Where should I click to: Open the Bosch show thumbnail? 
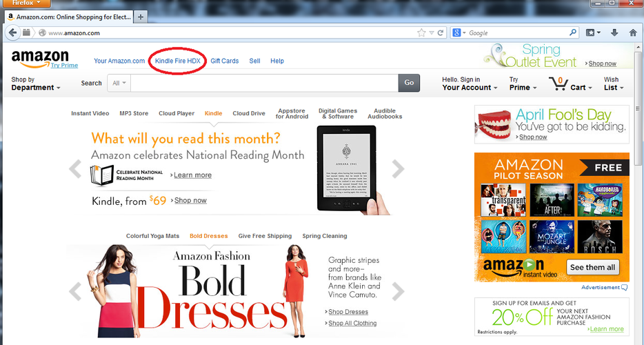(600, 237)
